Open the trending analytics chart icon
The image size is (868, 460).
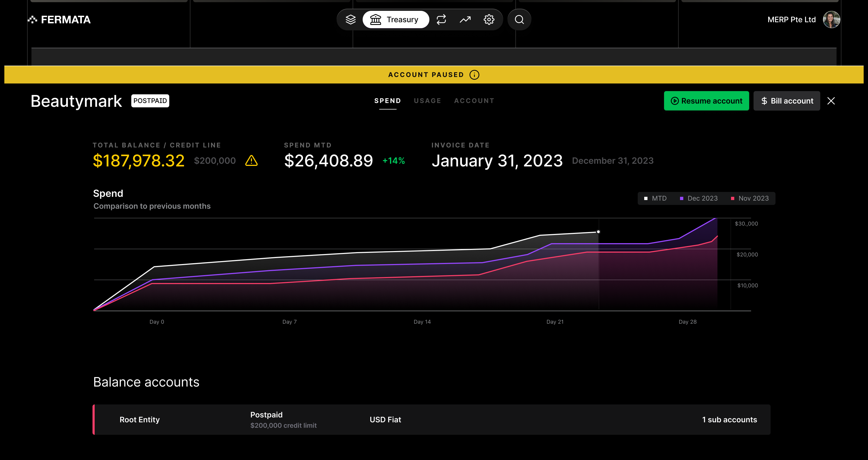pos(465,20)
